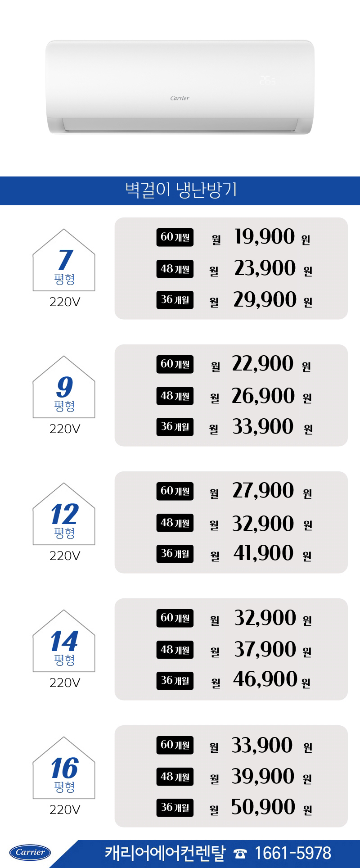Call the 1661-5978 phone number
The width and height of the screenshot is (360, 868).
(293, 853)
